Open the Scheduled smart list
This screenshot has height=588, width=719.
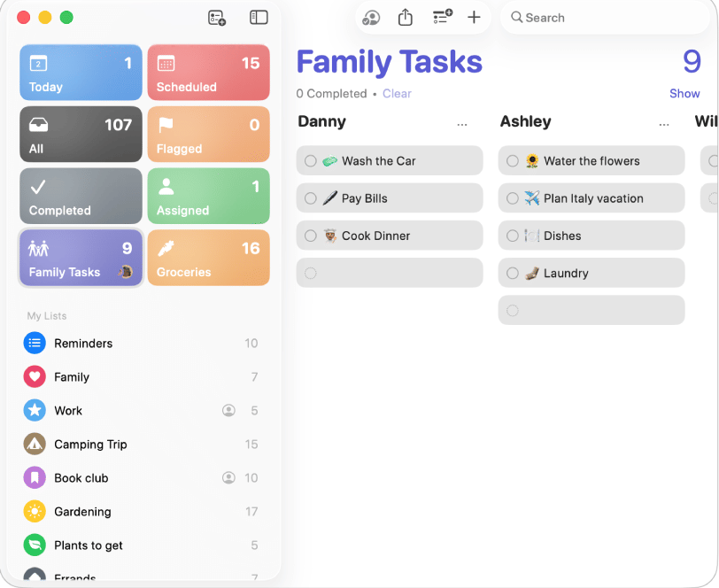click(208, 73)
